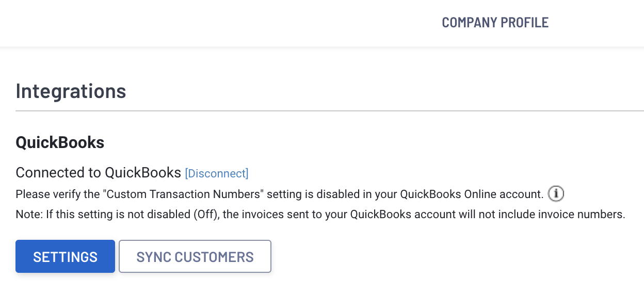This screenshot has width=644, height=295.
Task: Select the blue SETTINGS button
Action: click(x=65, y=256)
